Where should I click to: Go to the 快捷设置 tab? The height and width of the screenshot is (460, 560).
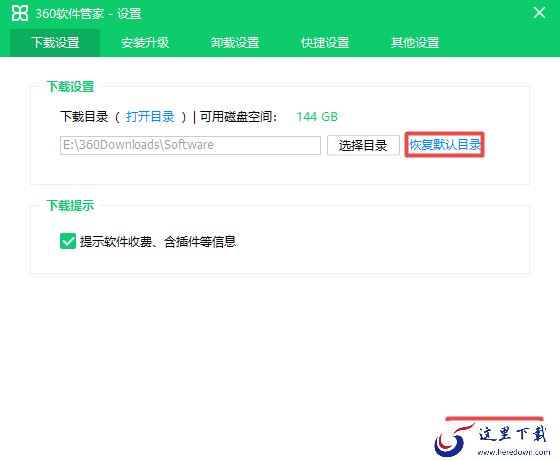tap(325, 42)
